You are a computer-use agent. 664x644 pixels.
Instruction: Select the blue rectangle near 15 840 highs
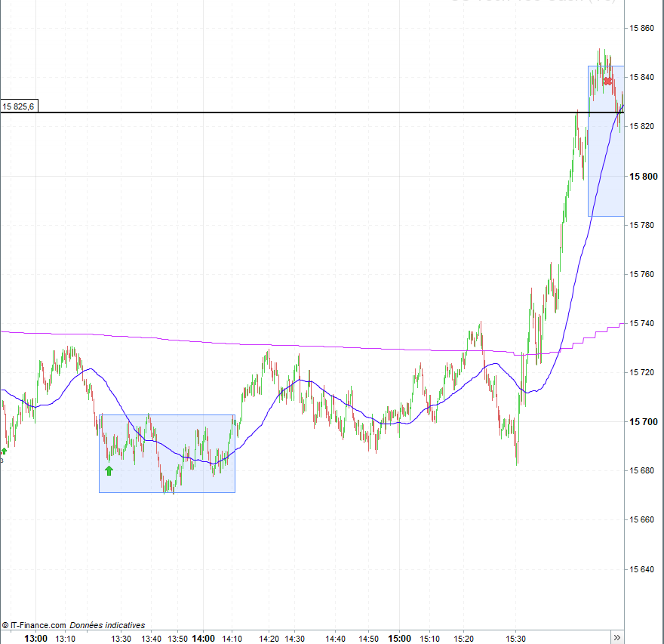pos(606,141)
